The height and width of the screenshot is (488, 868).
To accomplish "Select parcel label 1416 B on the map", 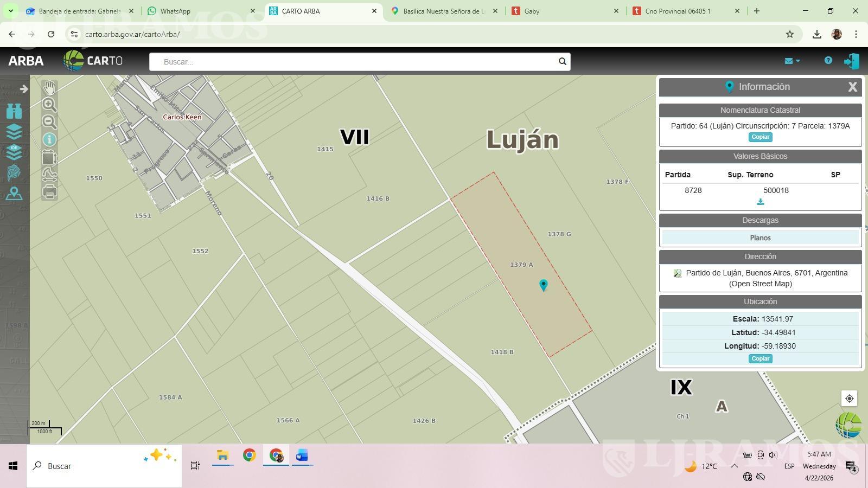I will click(x=378, y=198).
